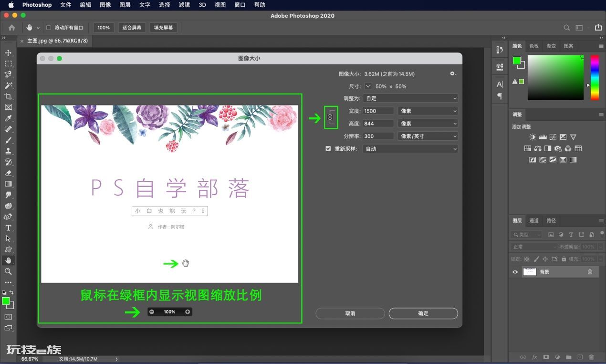Select the Move tool
The width and height of the screenshot is (606, 364).
pos(8,52)
